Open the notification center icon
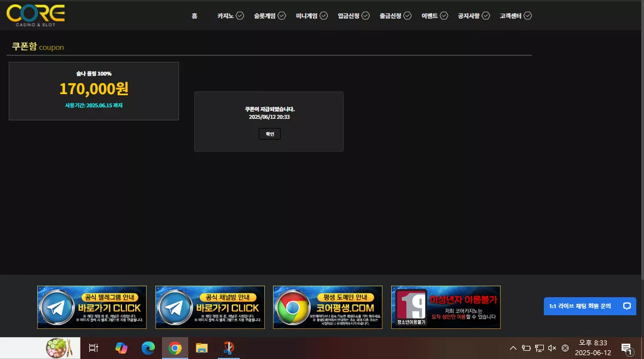The width and height of the screenshot is (644, 359). [x=626, y=349]
